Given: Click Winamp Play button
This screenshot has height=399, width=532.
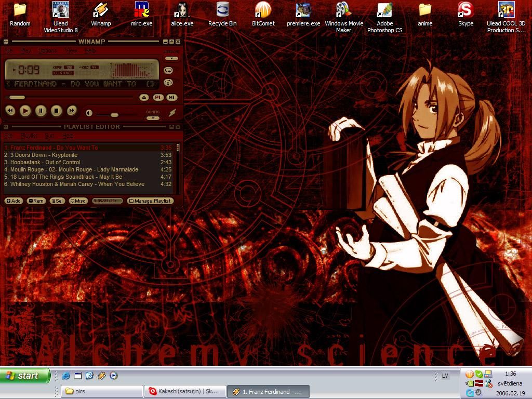Looking at the screenshot, I should point(25,111).
